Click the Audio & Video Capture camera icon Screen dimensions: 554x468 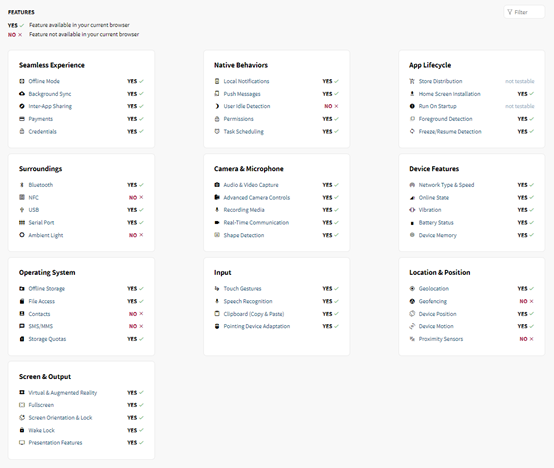click(x=217, y=185)
